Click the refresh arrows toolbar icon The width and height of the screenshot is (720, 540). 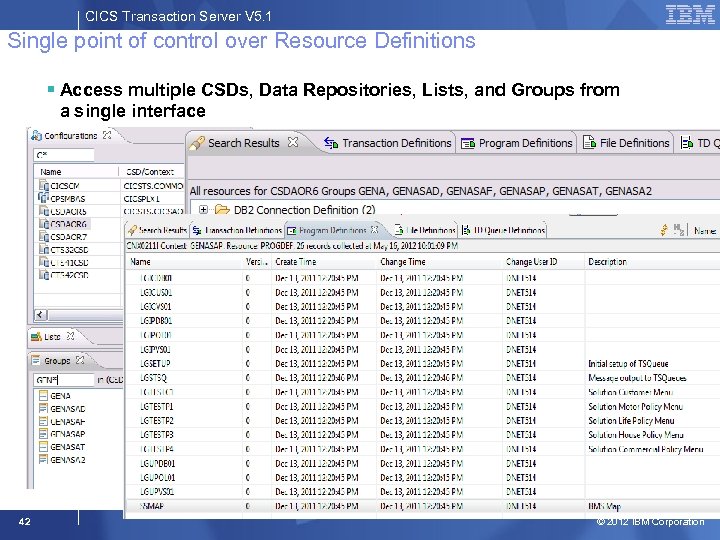(664, 230)
